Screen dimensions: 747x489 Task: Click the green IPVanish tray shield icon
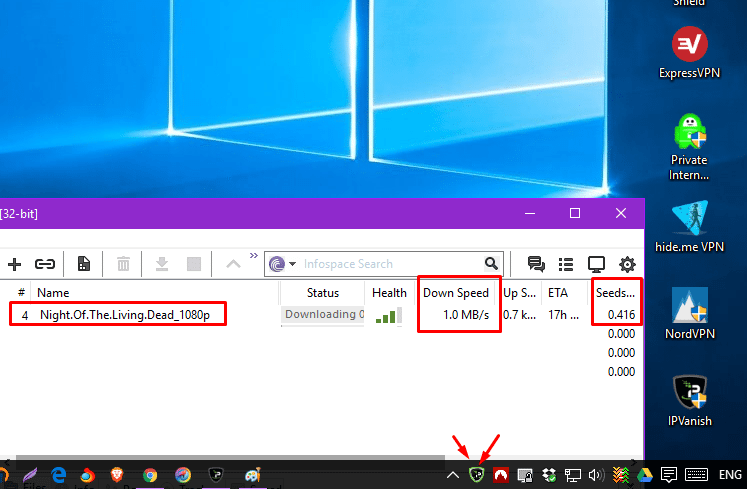click(x=476, y=474)
